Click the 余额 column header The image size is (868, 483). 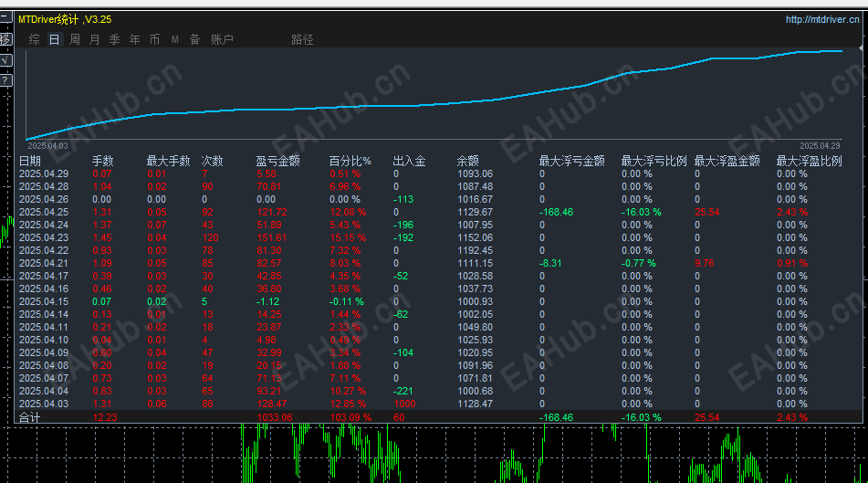(467, 162)
